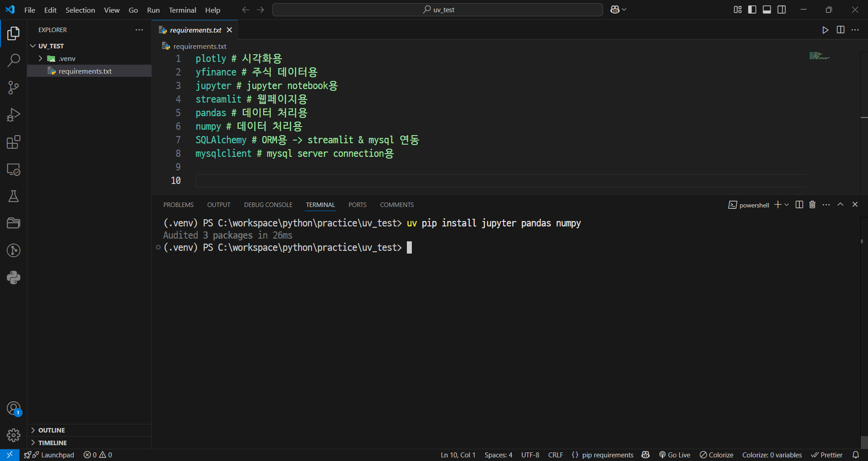Toggle Prettier formatter in status bar
This screenshot has width=868, height=461.
tap(827, 455)
